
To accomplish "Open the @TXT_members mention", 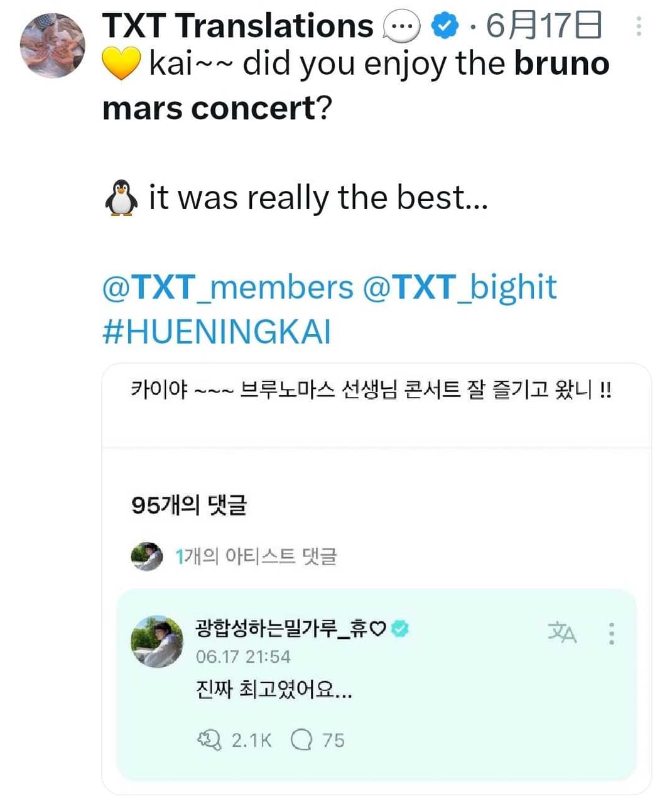I will [x=227, y=287].
